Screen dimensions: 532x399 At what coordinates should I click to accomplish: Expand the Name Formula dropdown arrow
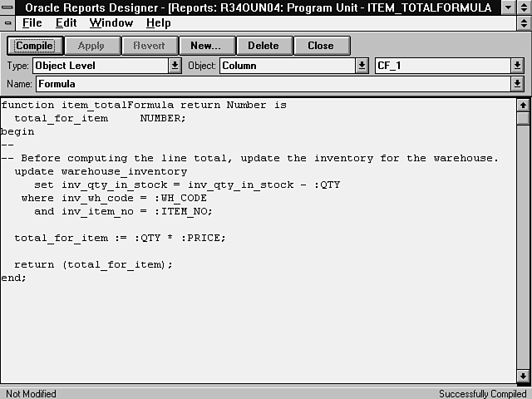tap(517, 83)
